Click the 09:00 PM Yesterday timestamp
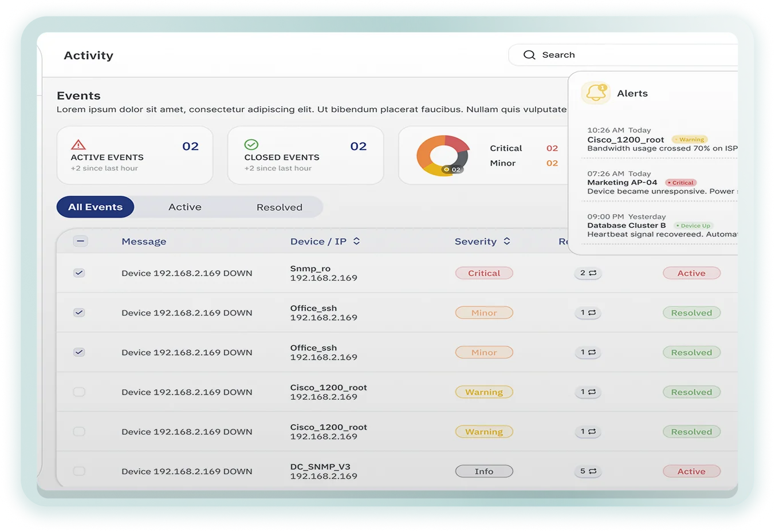Screen dimensions: 775x532 coord(627,216)
